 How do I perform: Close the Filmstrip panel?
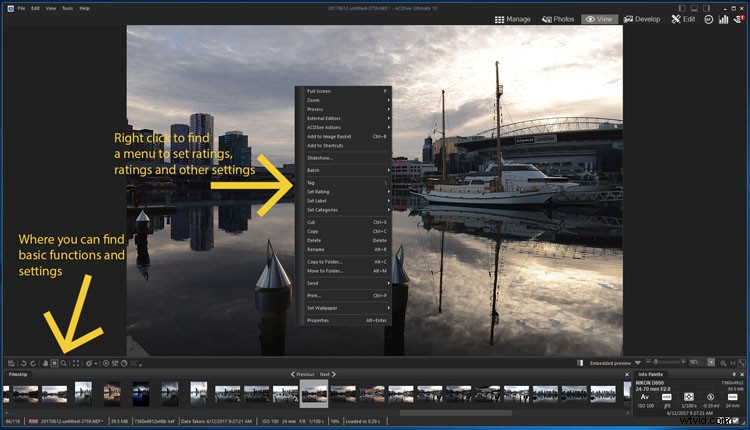tap(627, 375)
